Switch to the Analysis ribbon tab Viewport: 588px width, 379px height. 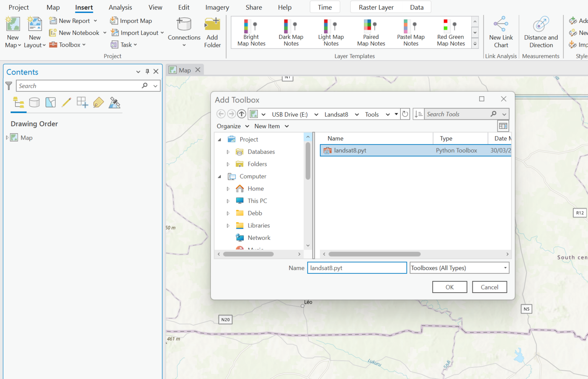(x=120, y=7)
